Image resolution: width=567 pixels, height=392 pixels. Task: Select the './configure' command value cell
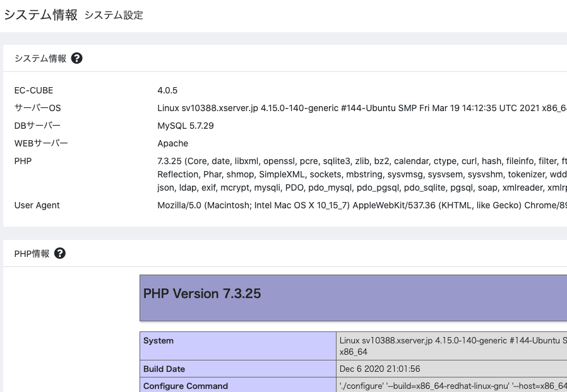tap(451, 385)
